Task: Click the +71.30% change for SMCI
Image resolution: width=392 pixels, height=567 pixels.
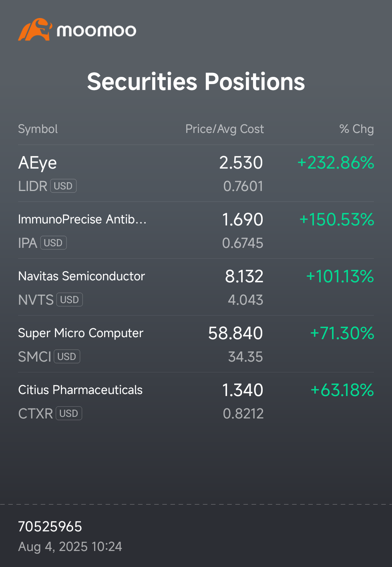Action: click(342, 334)
